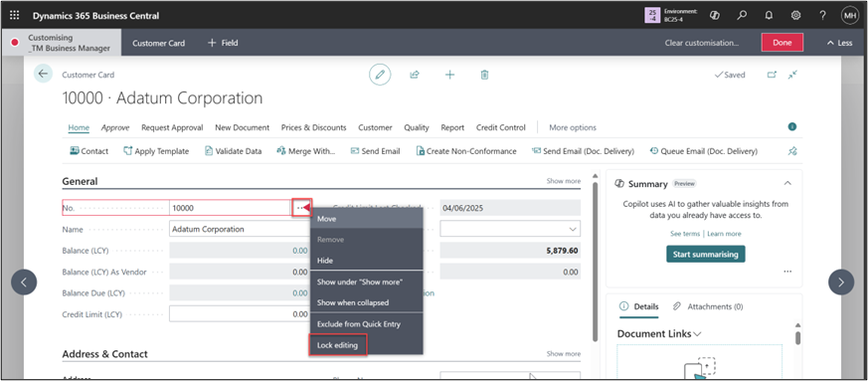Click the Contact action
This screenshot has height=381, width=868.
(x=88, y=151)
